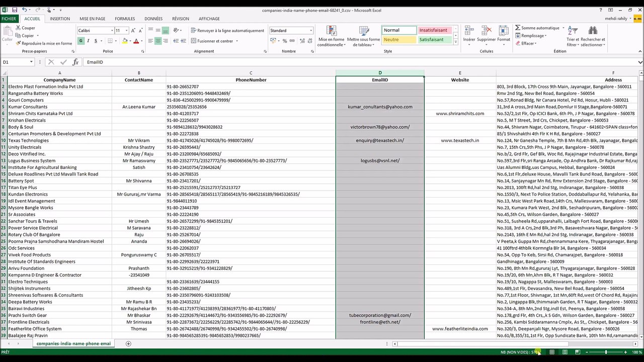
Task: Open the Remplissage fill menu
Action: (x=530, y=36)
